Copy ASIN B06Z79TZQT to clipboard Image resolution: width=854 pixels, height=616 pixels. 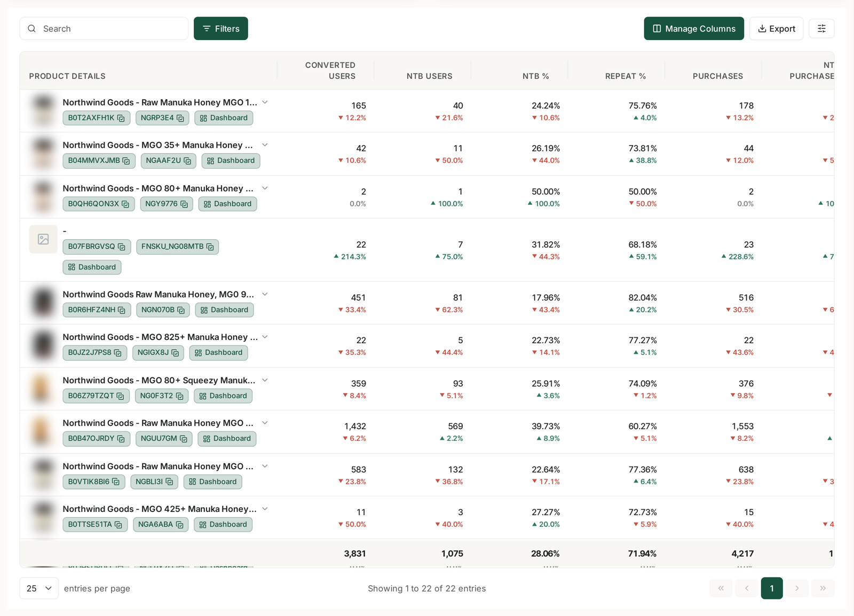tap(121, 396)
